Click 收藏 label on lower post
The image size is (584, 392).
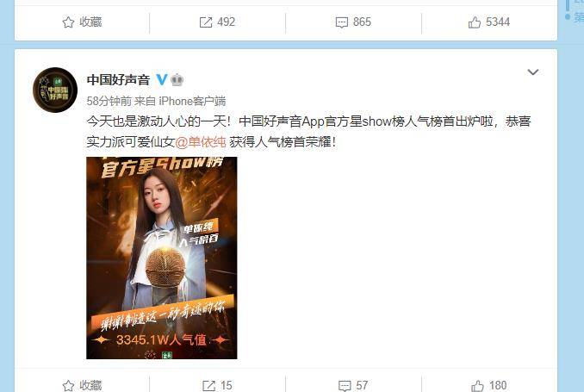90,385
